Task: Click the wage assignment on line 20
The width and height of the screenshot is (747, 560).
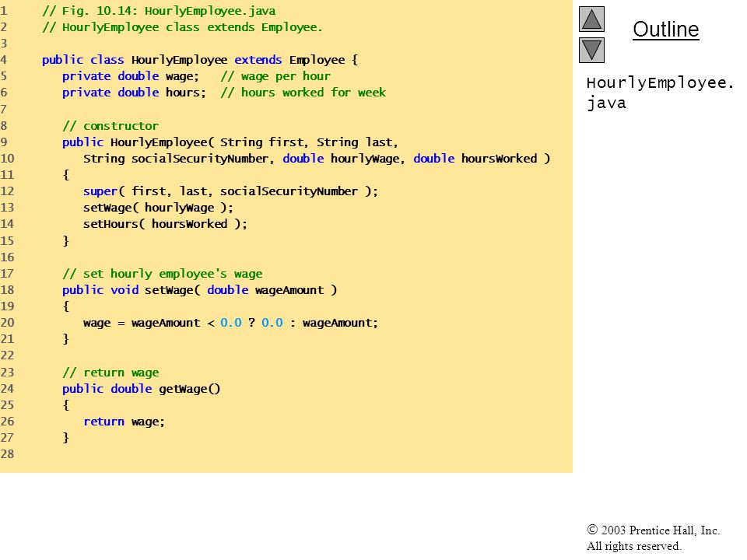Action: point(230,323)
